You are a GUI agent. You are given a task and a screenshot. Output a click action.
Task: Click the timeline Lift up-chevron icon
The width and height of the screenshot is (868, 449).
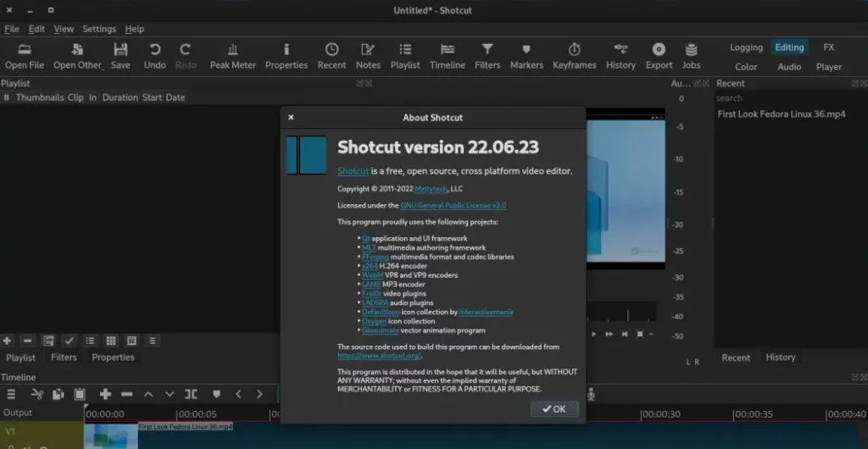[147, 394]
